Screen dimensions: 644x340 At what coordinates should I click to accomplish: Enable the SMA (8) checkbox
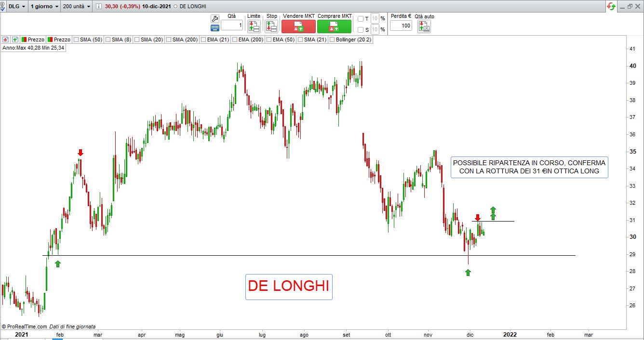click(x=107, y=40)
